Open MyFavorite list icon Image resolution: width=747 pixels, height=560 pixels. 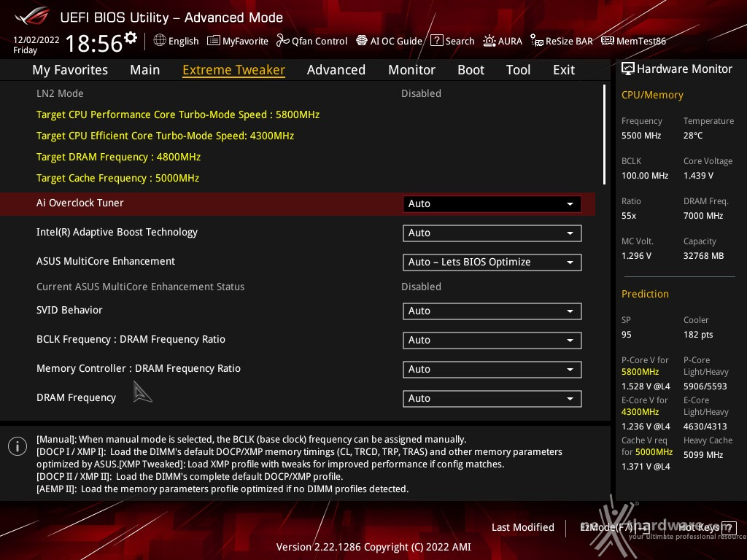click(x=214, y=41)
